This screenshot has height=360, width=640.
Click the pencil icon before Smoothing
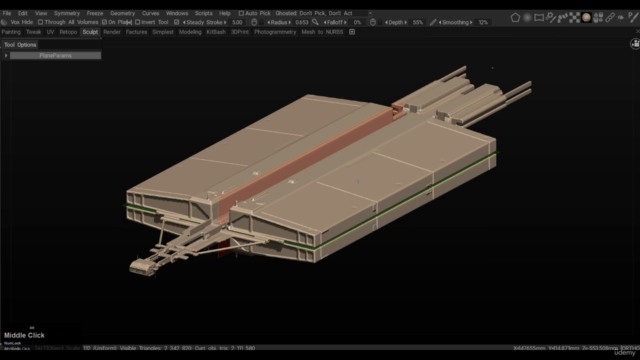pyautogui.click(x=433, y=22)
